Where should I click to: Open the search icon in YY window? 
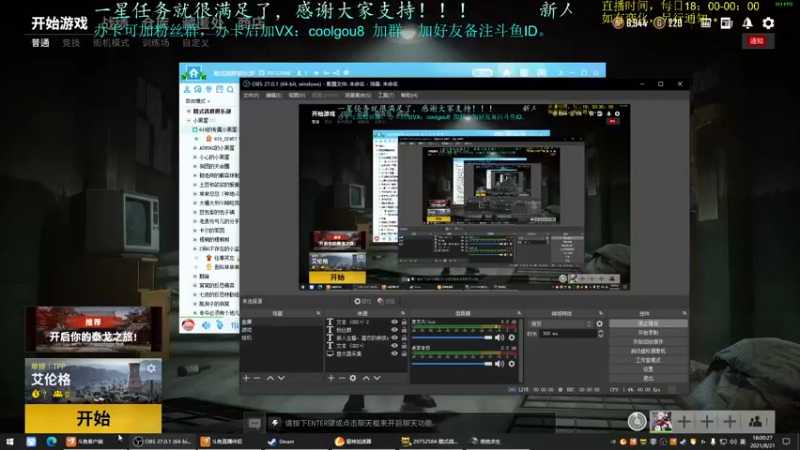click(x=230, y=90)
